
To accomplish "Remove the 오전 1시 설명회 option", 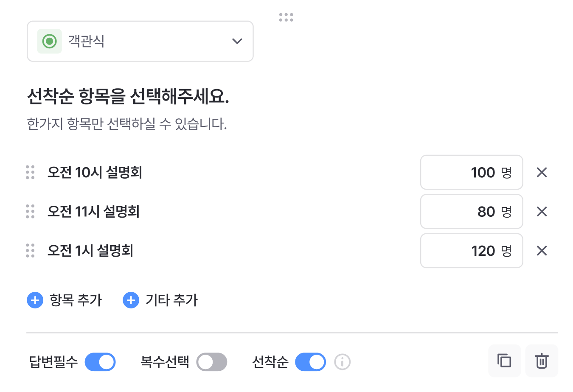I will pos(542,251).
